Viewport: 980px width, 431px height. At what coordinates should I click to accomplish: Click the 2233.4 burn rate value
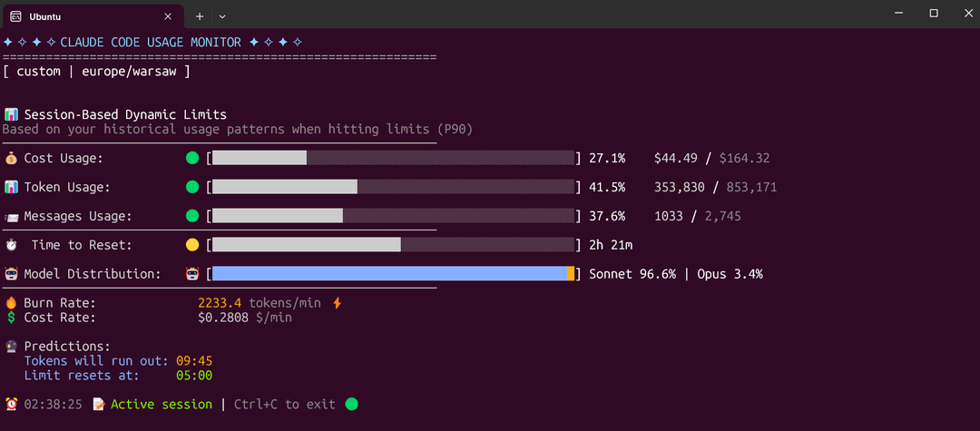(220, 303)
